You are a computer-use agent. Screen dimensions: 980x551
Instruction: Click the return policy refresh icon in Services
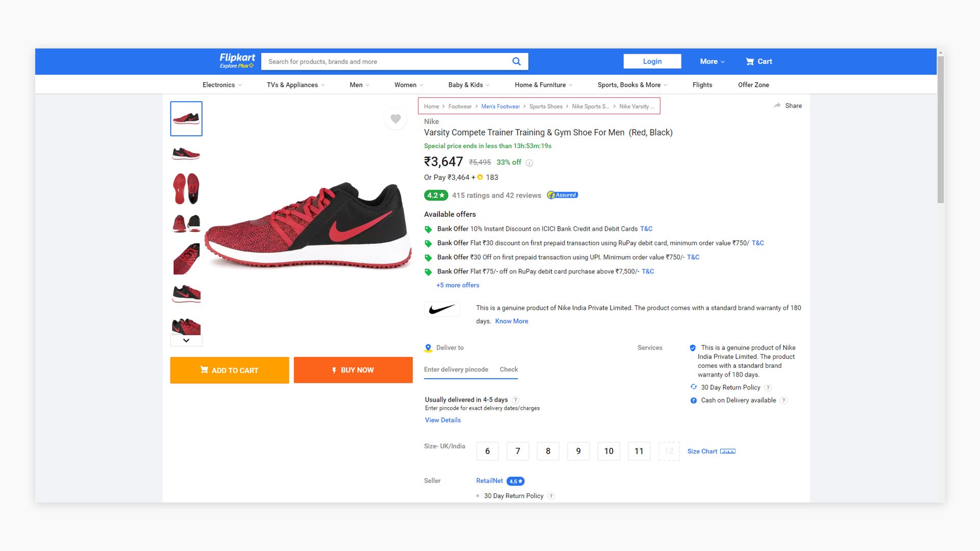pos(694,387)
